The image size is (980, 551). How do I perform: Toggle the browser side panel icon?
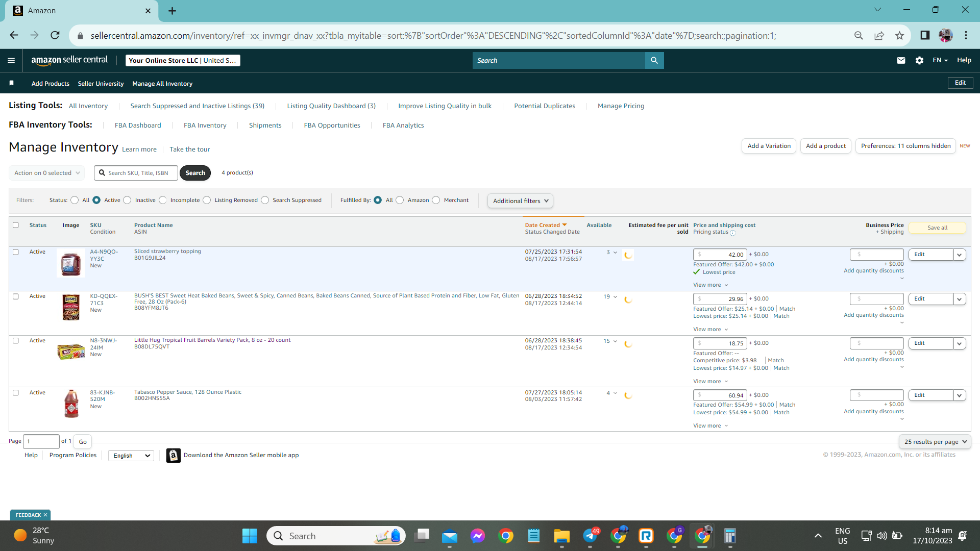click(925, 35)
